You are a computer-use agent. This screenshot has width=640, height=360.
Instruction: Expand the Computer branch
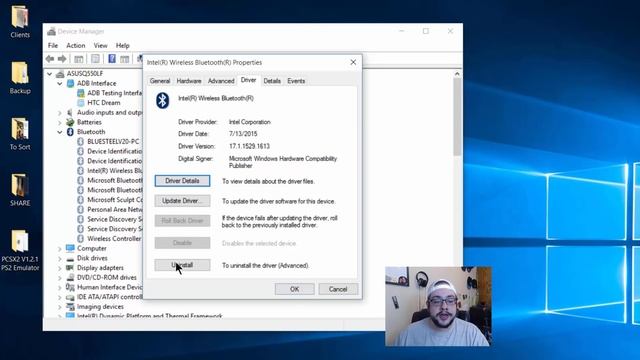[x=60, y=249]
